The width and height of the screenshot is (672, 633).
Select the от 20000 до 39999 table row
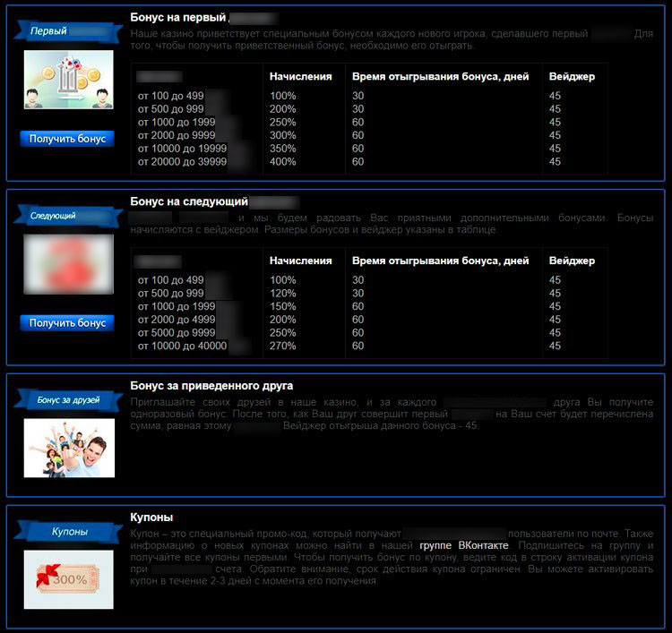[x=182, y=162]
